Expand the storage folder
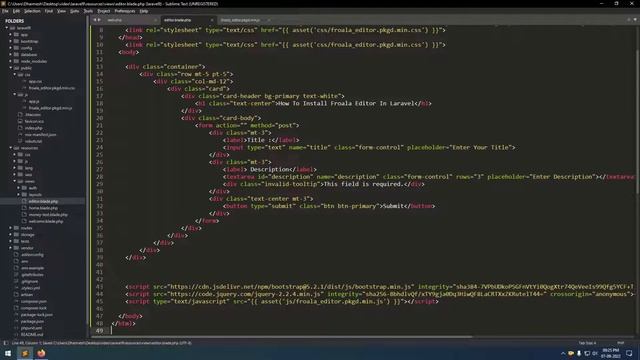 click(x=11, y=235)
